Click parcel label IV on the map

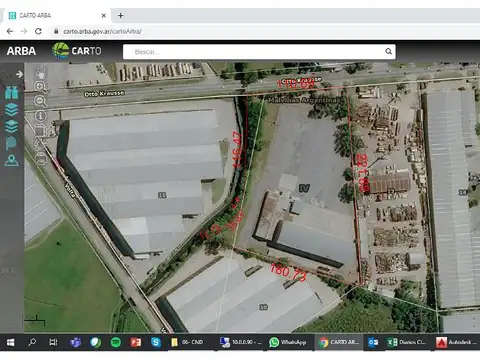click(304, 188)
